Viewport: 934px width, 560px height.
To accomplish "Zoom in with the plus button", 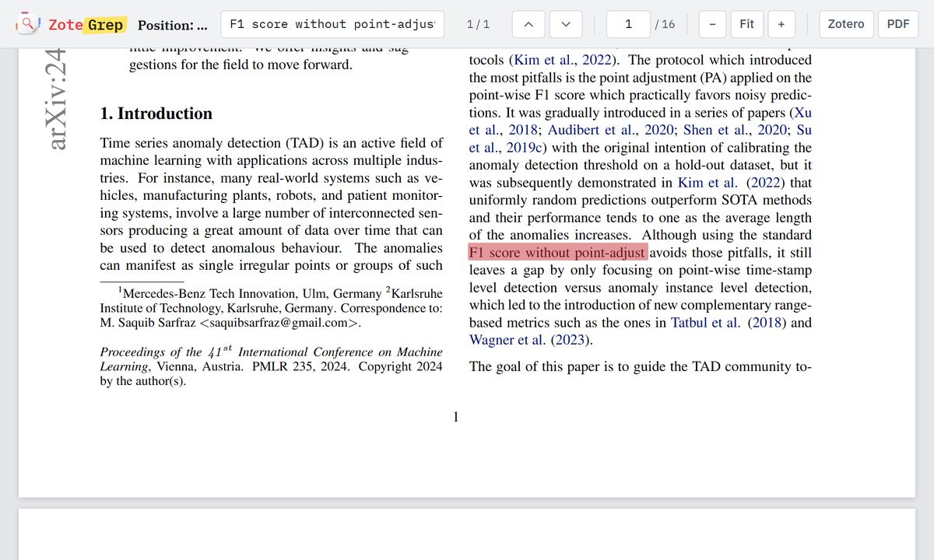I will [781, 24].
